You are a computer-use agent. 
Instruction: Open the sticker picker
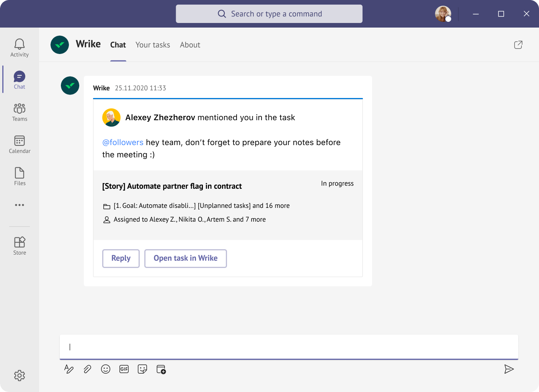(x=142, y=369)
